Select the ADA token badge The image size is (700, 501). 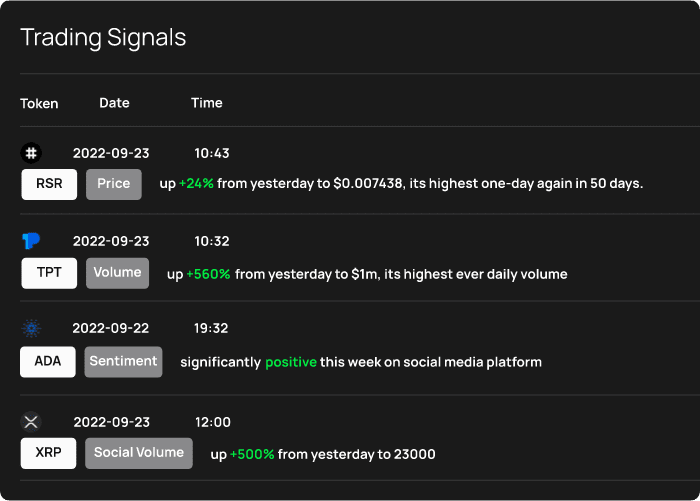click(48, 362)
